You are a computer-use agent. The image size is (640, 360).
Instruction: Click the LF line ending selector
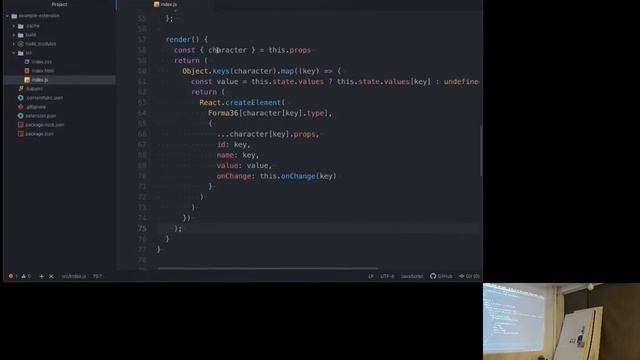coord(371,276)
